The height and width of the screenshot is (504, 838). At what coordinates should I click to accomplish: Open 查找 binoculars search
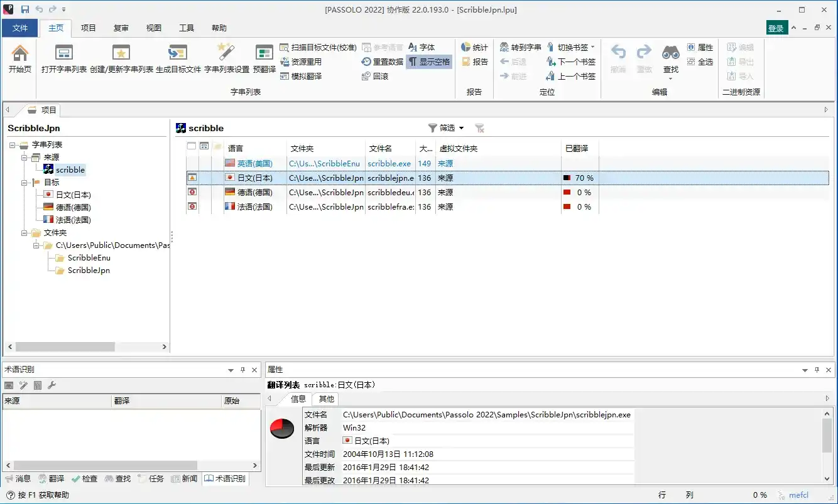(670, 60)
